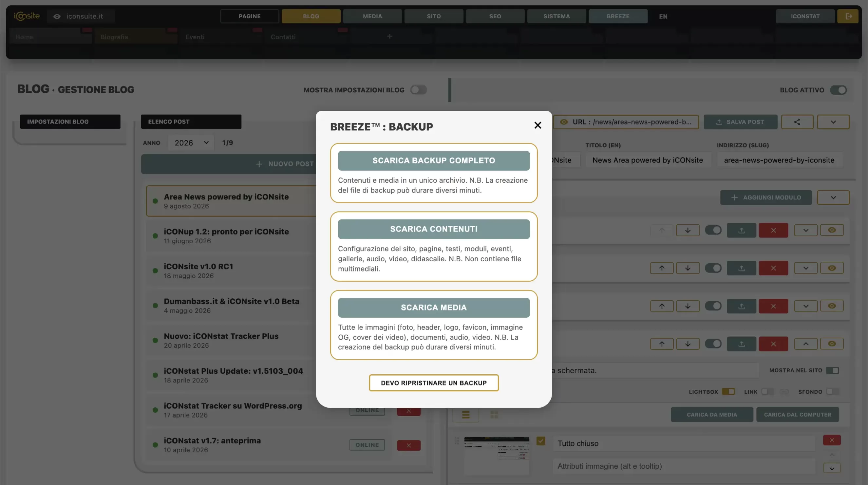This screenshot has width=868, height=485.
Task: Open the MEDIA menu
Action: 372,16
